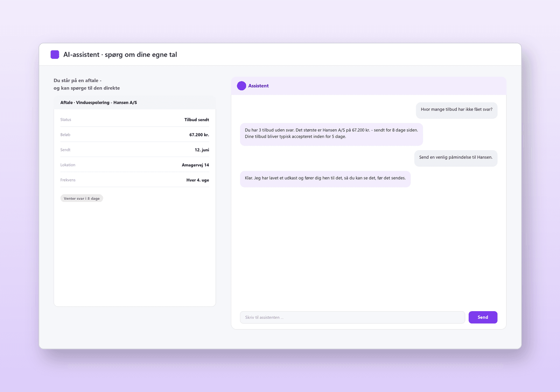The height and width of the screenshot is (392, 560).
Task: Click the 'Klar. Jeg har lavet et udkast' reply
Action: tap(325, 178)
